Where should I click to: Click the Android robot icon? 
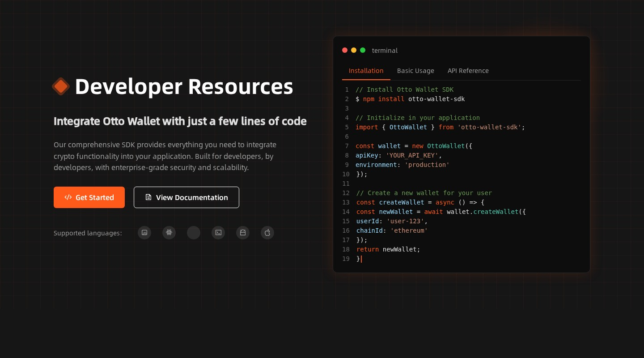click(x=243, y=233)
